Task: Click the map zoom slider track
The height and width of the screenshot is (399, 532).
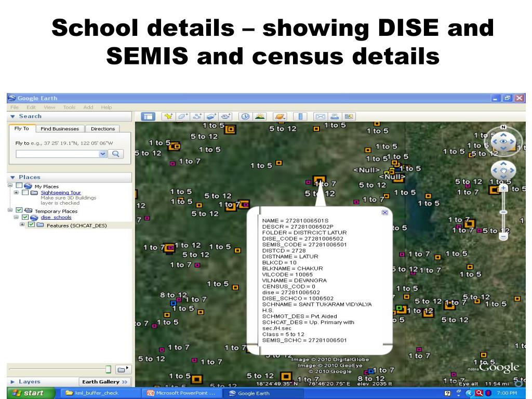Action: 503,212
